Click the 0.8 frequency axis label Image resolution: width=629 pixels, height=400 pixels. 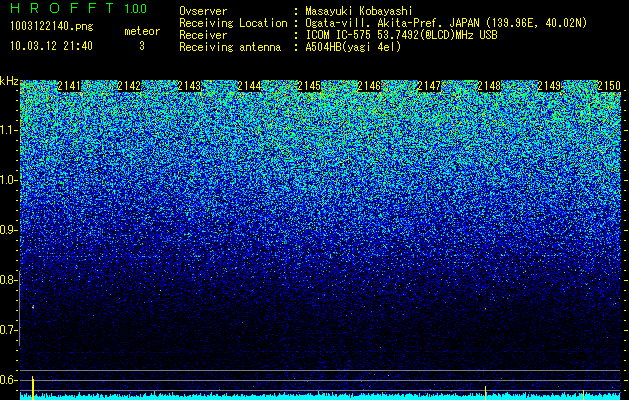pyautogui.click(x=8, y=280)
